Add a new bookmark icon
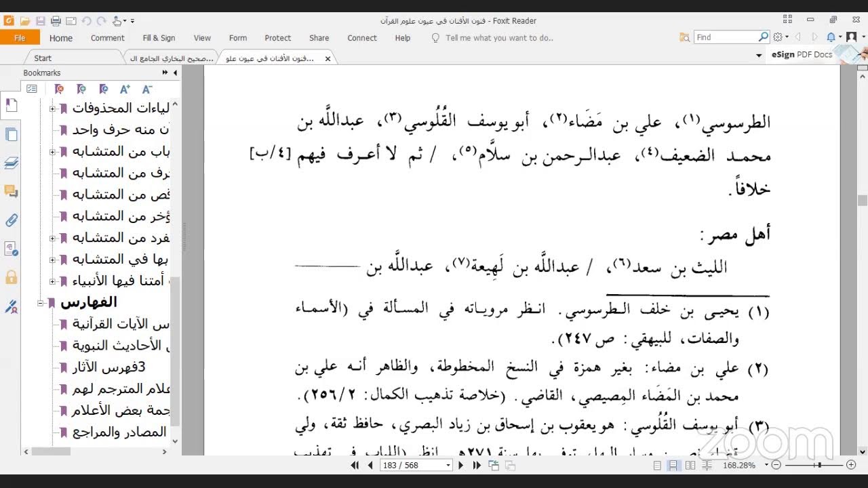Image resolution: width=868 pixels, height=488 pixels. click(81, 89)
